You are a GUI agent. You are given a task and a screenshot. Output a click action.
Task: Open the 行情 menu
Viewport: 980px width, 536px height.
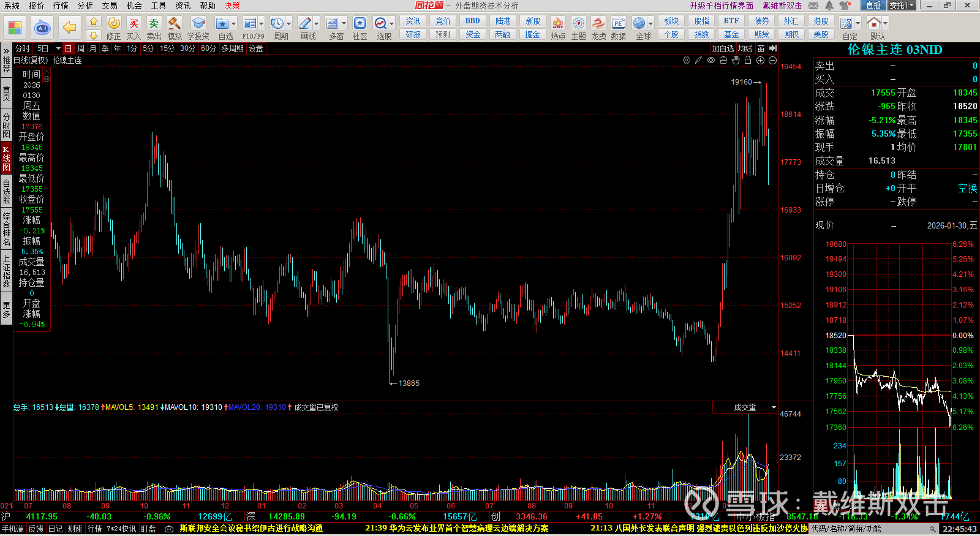[x=61, y=6]
